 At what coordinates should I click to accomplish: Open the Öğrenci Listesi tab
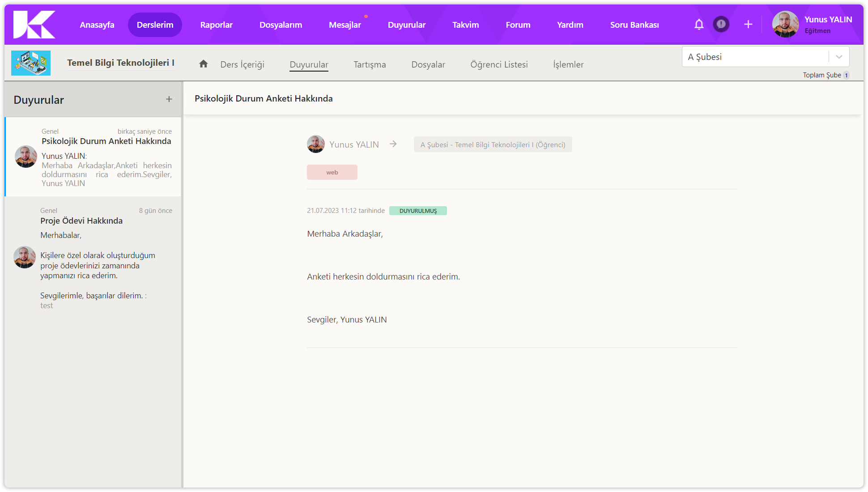click(x=499, y=64)
